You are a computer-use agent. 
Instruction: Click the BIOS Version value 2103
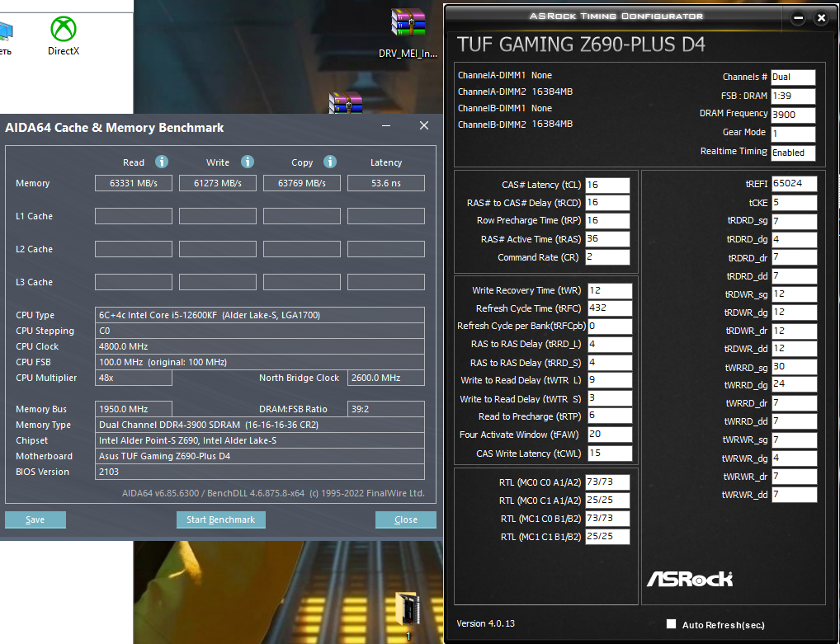point(260,472)
